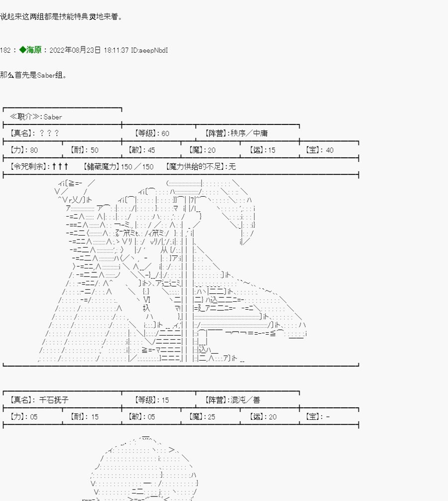Click the 【宝】:- empty stat
The width and height of the screenshot is (448, 501).
pos(318,416)
